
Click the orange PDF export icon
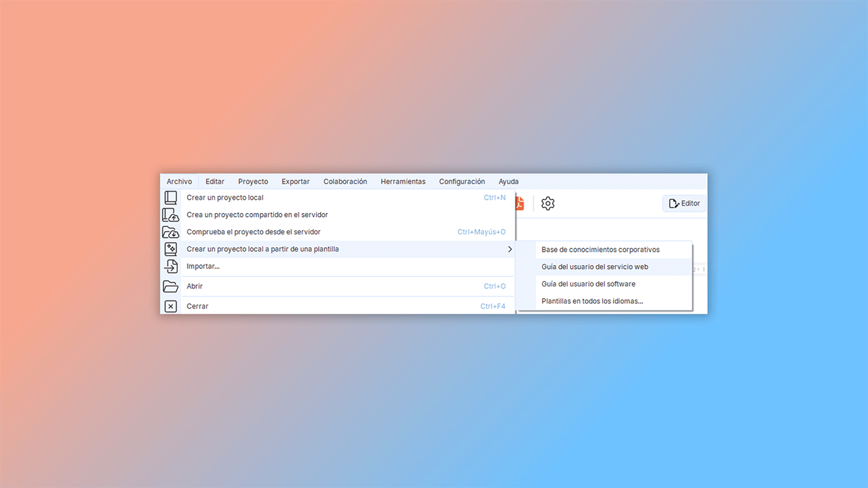coord(518,203)
